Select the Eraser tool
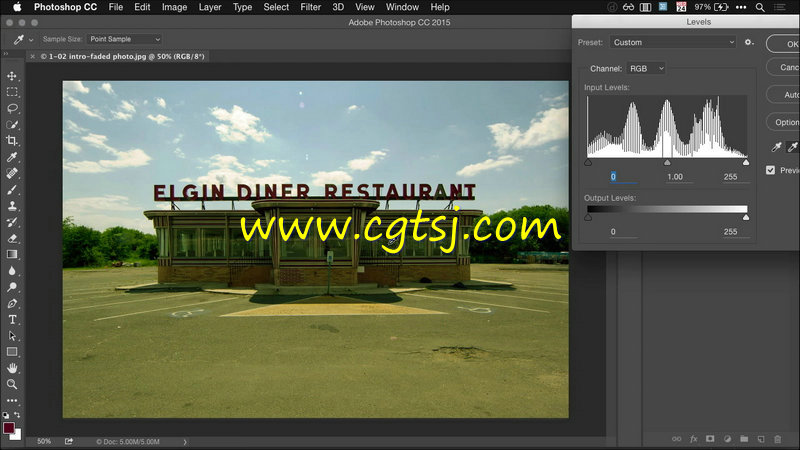Image resolution: width=800 pixels, height=450 pixels. (12, 238)
